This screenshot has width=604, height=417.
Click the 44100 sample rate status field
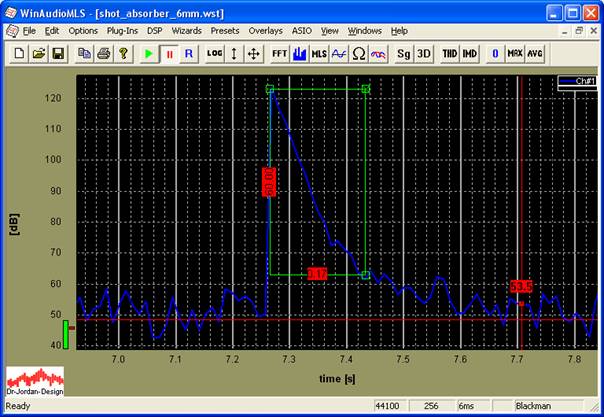[391, 406]
